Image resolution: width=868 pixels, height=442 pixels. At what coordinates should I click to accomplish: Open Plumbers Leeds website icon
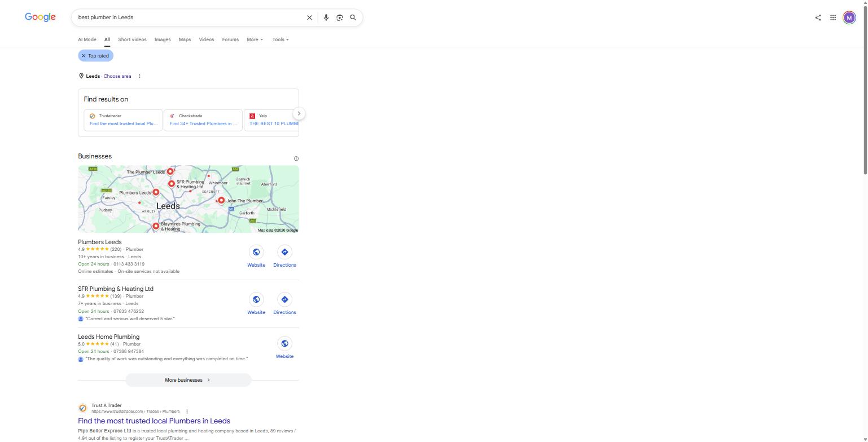[256, 252]
